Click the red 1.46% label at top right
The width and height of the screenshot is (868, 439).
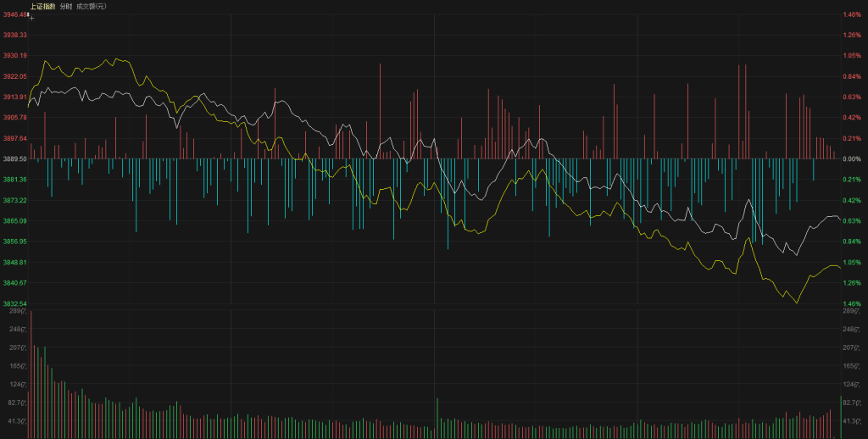[x=852, y=14]
